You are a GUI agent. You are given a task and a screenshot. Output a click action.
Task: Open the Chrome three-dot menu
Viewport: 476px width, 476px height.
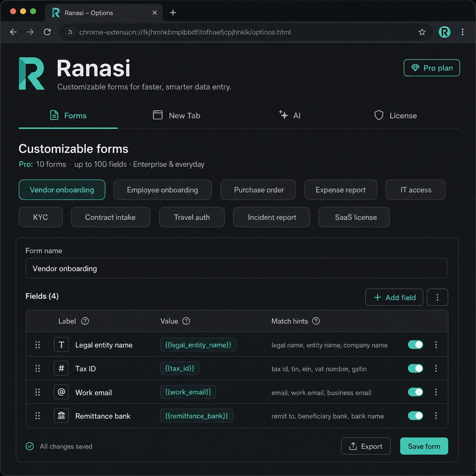(x=463, y=32)
